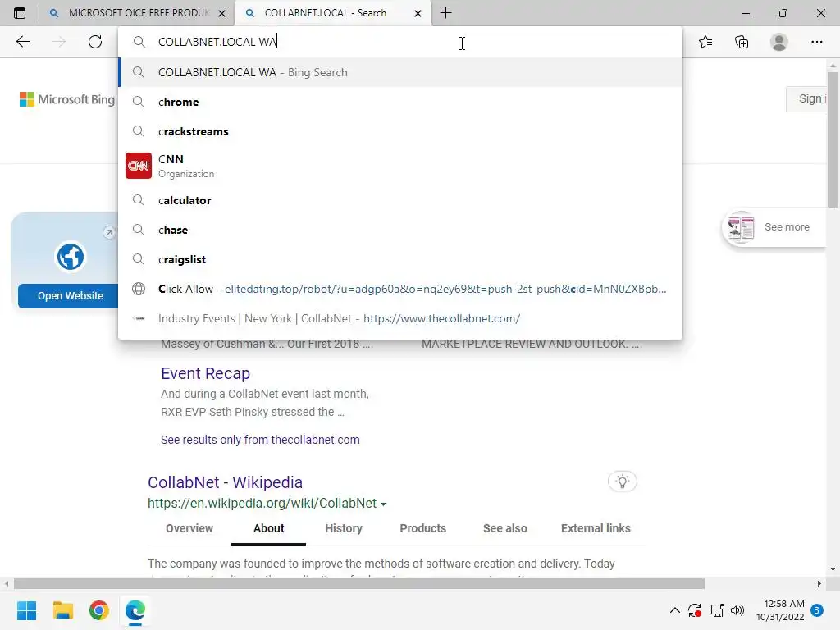Open File Explorer from the taskbar

(62, 610)
